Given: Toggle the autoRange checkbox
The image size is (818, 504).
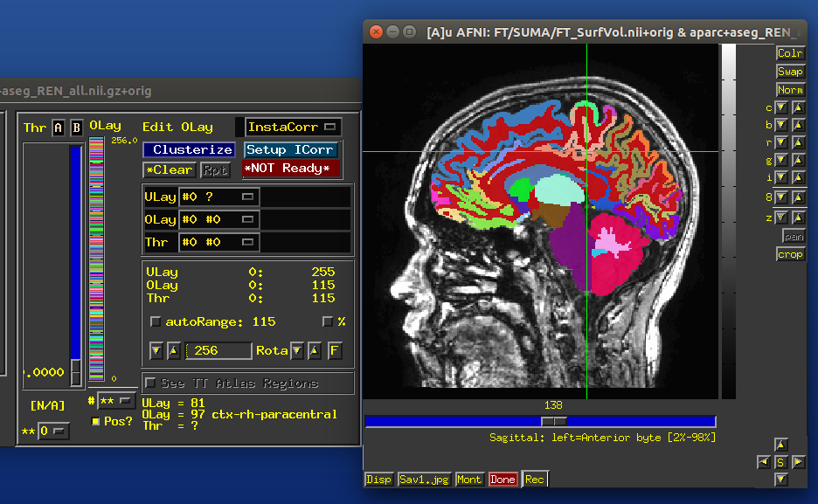Looking at the screenshot, I should (x=155, y=321).
